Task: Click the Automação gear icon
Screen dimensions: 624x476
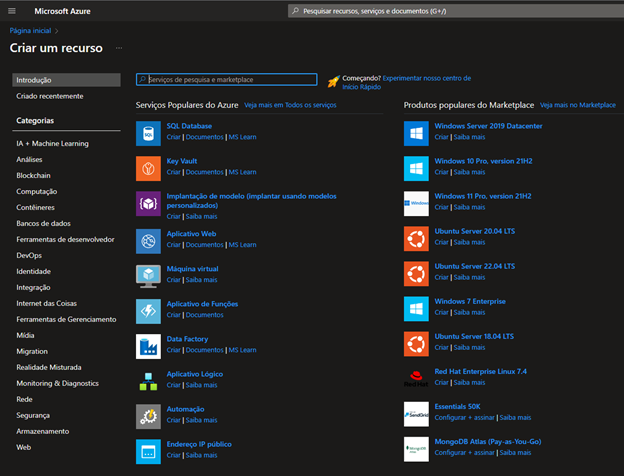Action: (x=148, y=416)
